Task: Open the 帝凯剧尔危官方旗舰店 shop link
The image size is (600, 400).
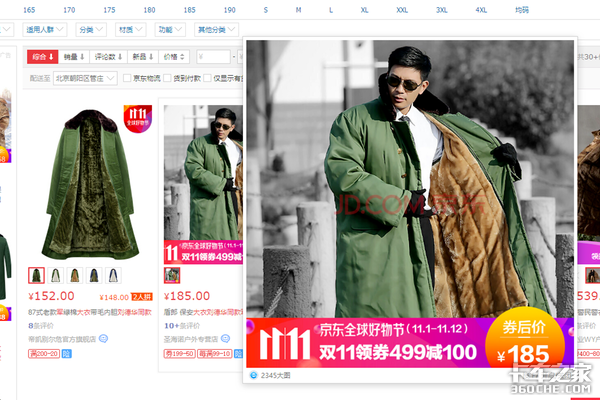Action: (62, 339)
